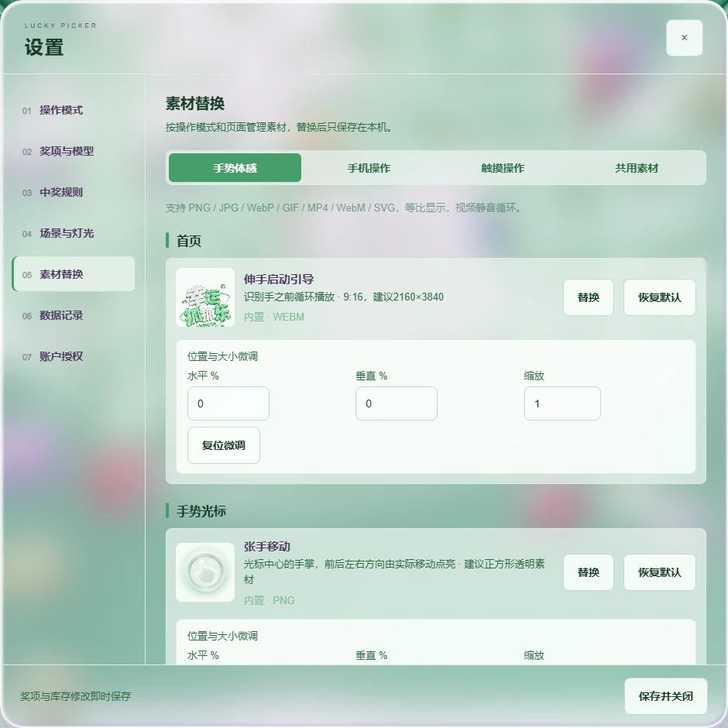Click 内置 · WEBM label
Viewport: 728px width, 728px height.
pyautogui.click(x=274, y=317)
